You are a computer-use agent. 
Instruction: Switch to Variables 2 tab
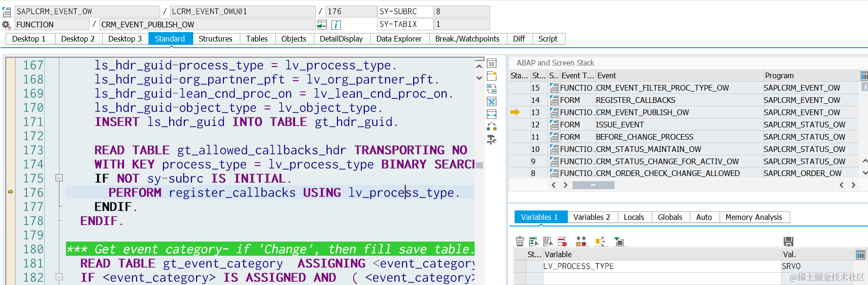pyautogui.click(x=592, y=217)
